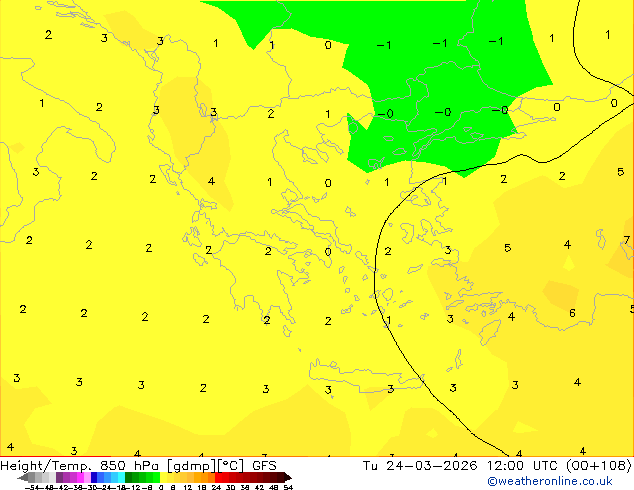Click the '54' legend scale label at right end
This screenshot has height=490, width=634.
click(x=288, y=488)
